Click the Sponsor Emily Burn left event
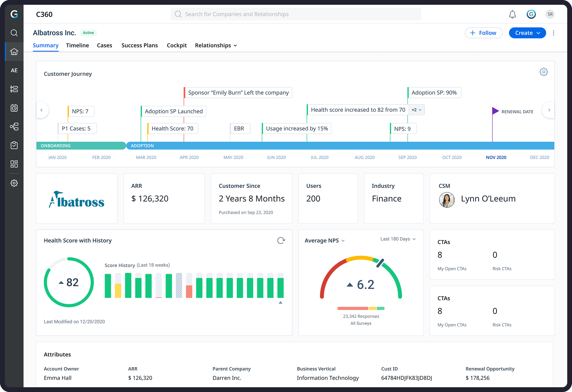Image resolution: width=572 pixels, height=392 pixels. coord(238,92)
